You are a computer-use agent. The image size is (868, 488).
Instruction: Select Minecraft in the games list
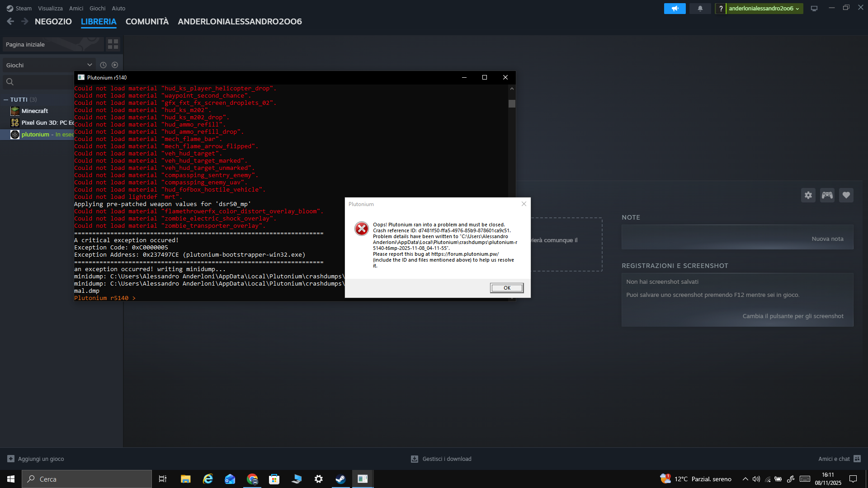click(34, 111)
